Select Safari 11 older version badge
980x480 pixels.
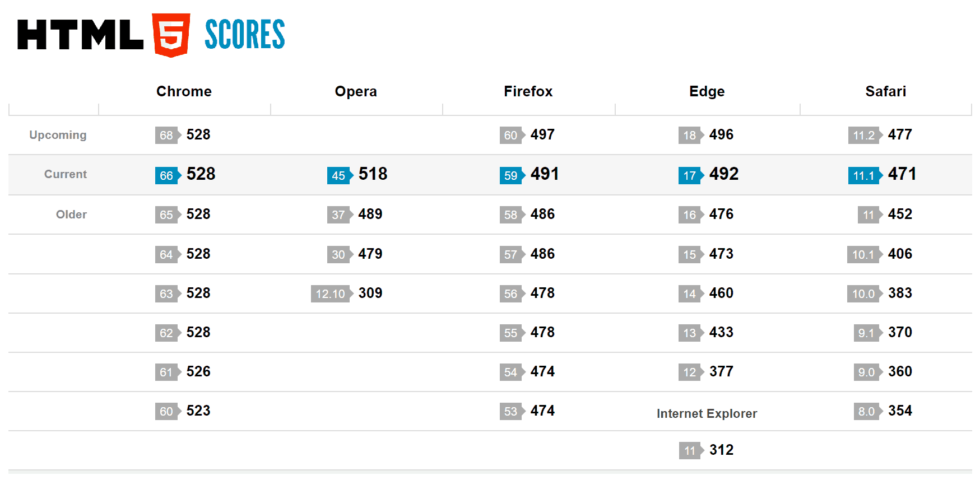pos(870,215)
